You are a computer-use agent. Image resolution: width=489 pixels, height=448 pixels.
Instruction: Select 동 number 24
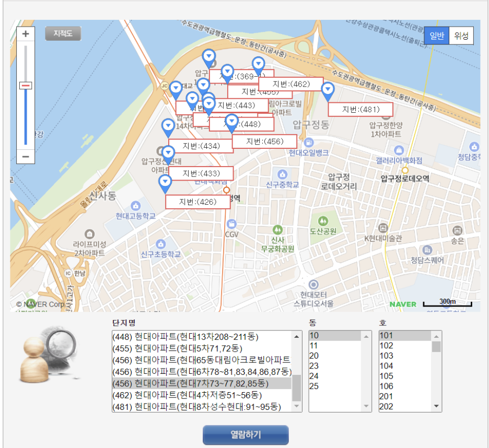pos(335,376)
